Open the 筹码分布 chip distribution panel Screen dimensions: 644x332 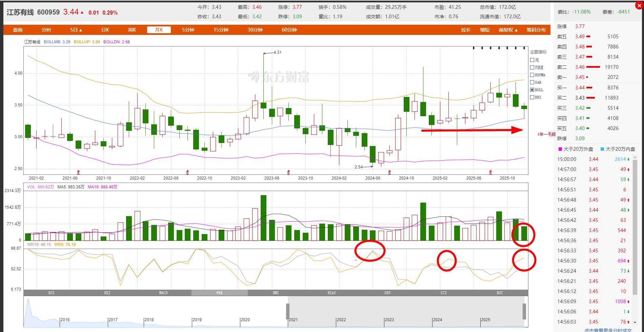[536, 30]
